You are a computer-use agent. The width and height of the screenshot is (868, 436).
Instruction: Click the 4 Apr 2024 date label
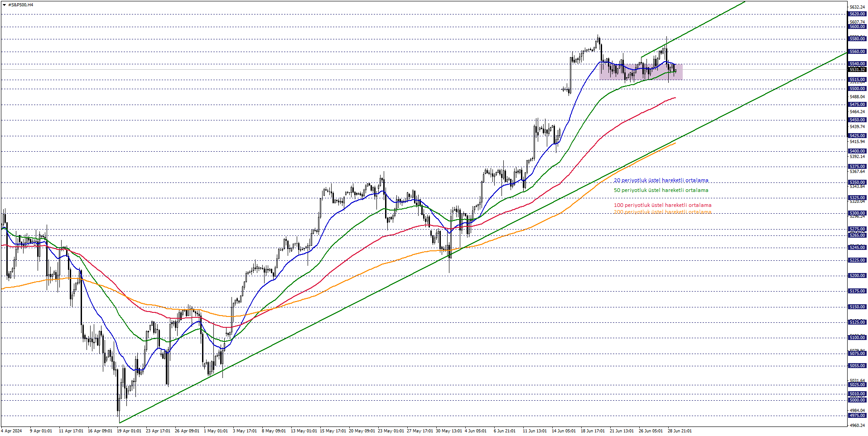(x=12, y=431)
